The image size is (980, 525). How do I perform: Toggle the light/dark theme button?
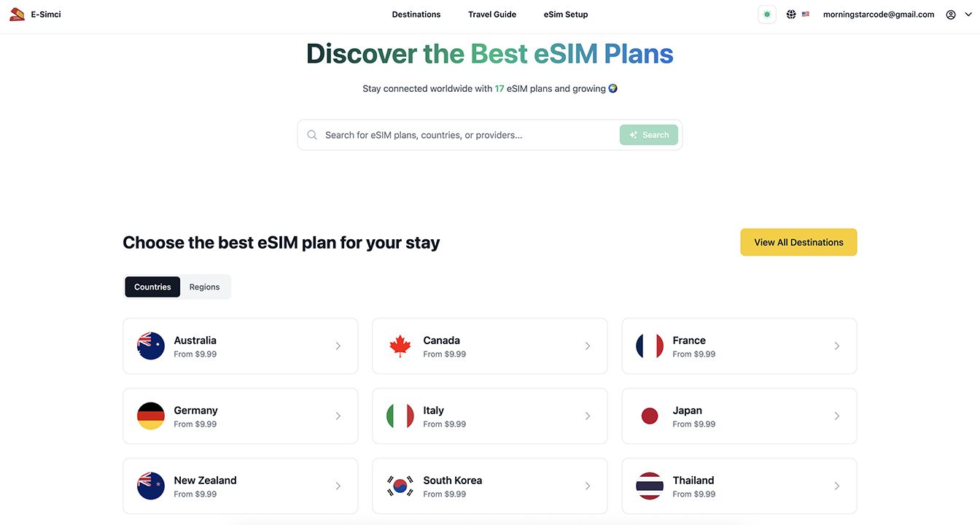point(767,15)
